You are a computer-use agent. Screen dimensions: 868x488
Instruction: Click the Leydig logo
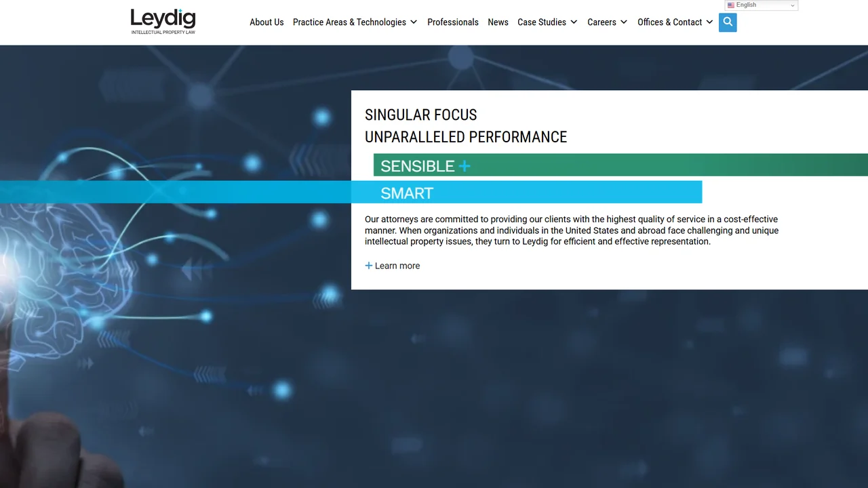(163, 22)
